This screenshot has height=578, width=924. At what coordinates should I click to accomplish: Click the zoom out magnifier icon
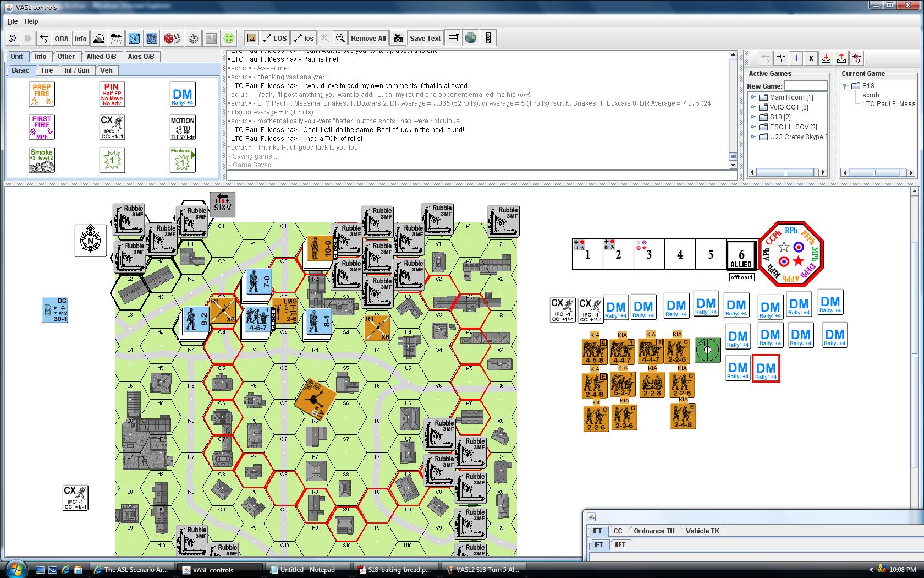point(340,38)
